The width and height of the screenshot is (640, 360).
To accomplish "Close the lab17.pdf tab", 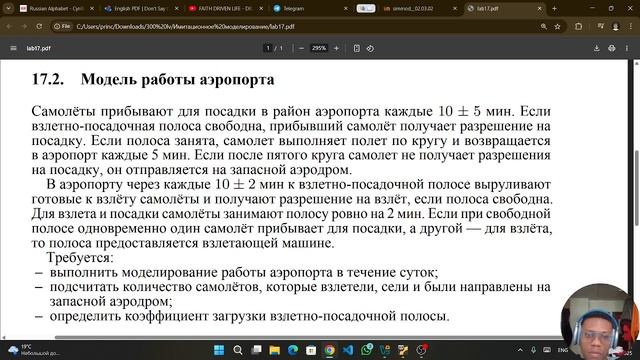I will [x=539, y=9].
